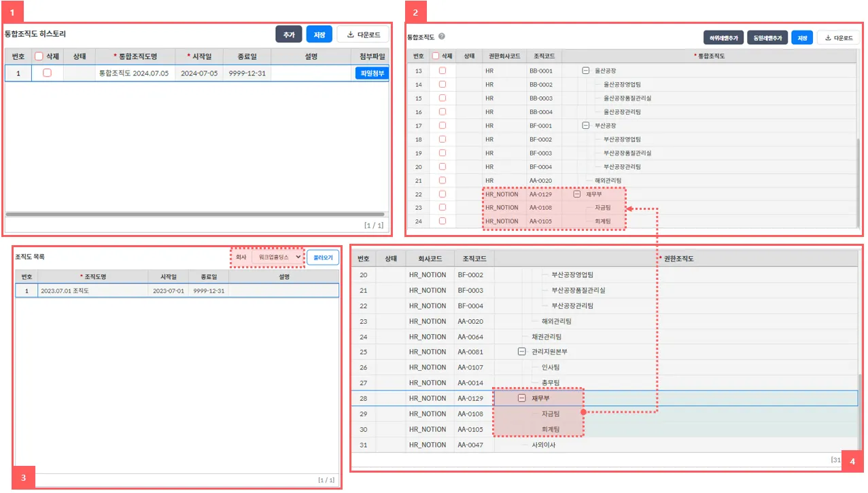The image size is (868, 493).
Task: Click the help icon beside 통합조직도 title
Action: coord(442,37)
